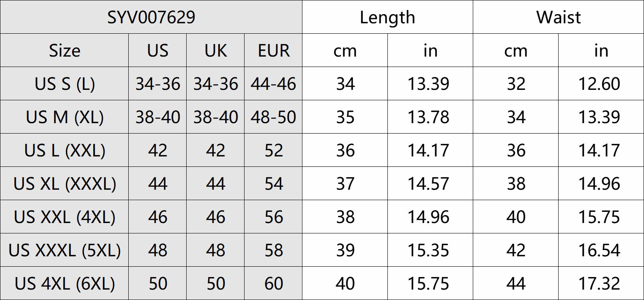This screenshot has height=300, width=644.
Task: Click the US L (XXL) size cell
Action: pyautogui.click(x=65, y=151)
